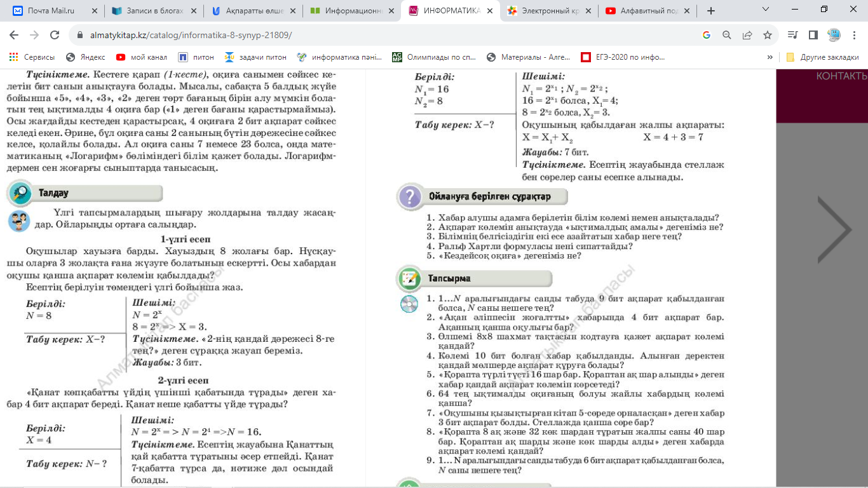Go back to the previous page
868x488 pixels.
tap(14, 35)
